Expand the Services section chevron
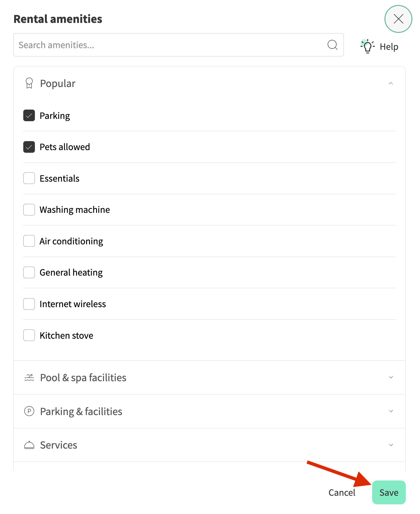420x514 pixels. [x=391, y=445]
